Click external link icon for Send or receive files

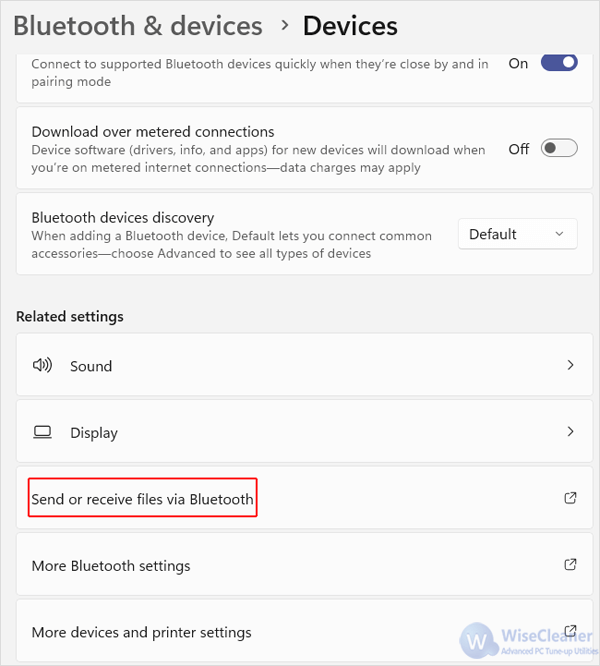pos(570,498)
